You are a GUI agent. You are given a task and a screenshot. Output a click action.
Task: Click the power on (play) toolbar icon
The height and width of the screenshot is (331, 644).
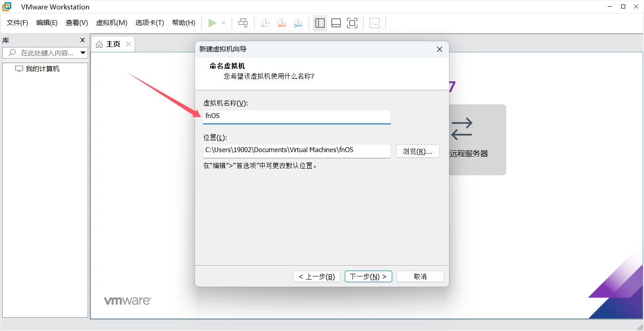(212, 23)
